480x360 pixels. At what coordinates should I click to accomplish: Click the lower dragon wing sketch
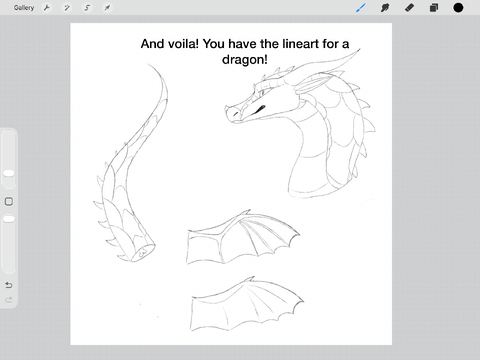tap(247, 304)
